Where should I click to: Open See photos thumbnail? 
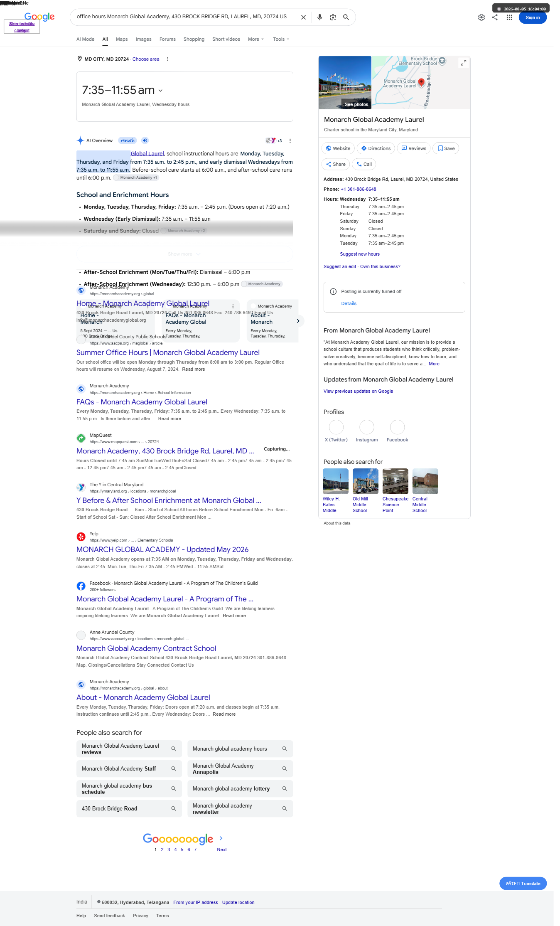pos(345,83)
